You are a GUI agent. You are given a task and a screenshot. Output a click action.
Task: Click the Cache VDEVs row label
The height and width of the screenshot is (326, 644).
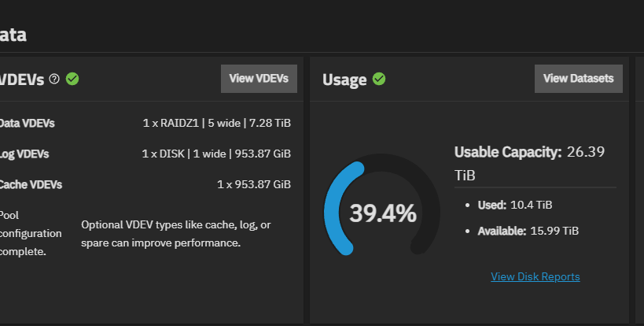pos(31,185)
